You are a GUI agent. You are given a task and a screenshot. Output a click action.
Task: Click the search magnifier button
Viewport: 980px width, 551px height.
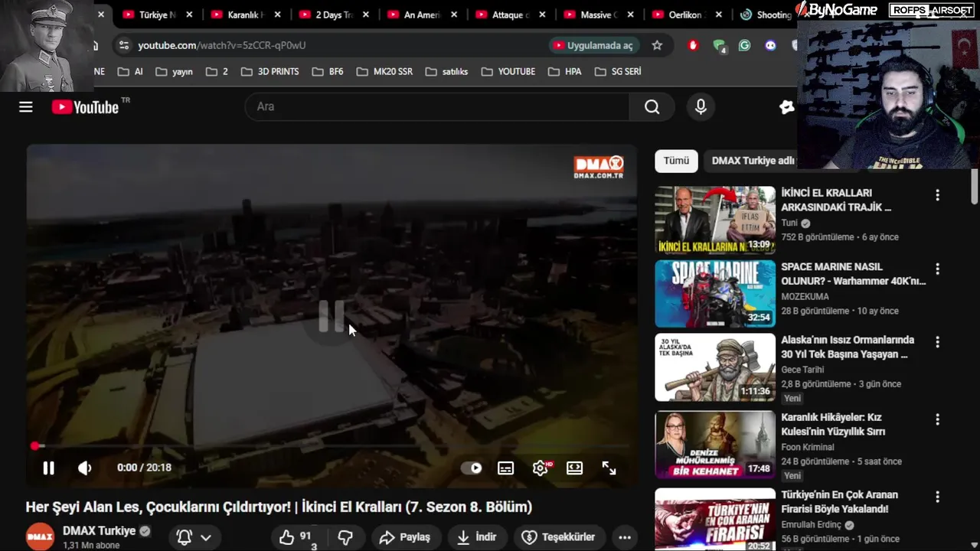[x=652, y=107]
